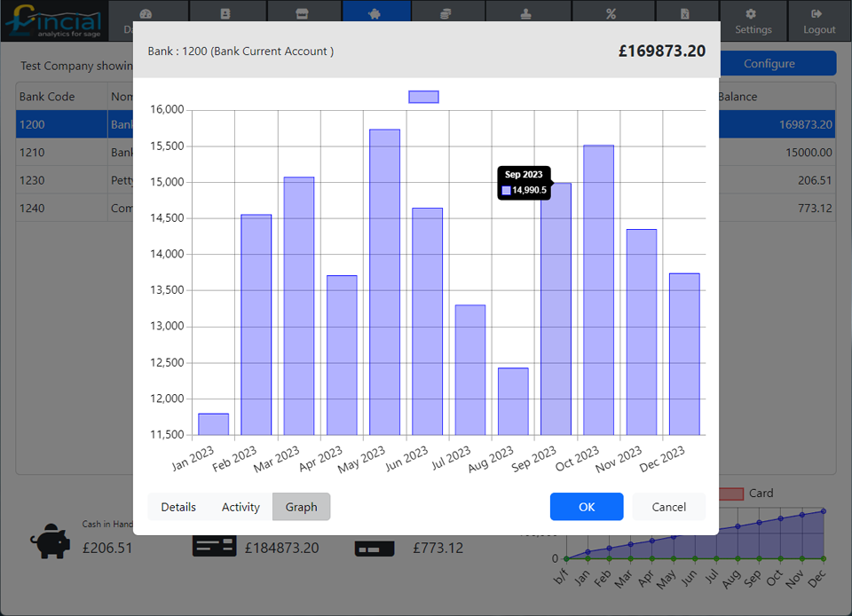This screenshot has width=852, height=616.
Task: Click the Mar 2023 bar
Action: point(299,306)
